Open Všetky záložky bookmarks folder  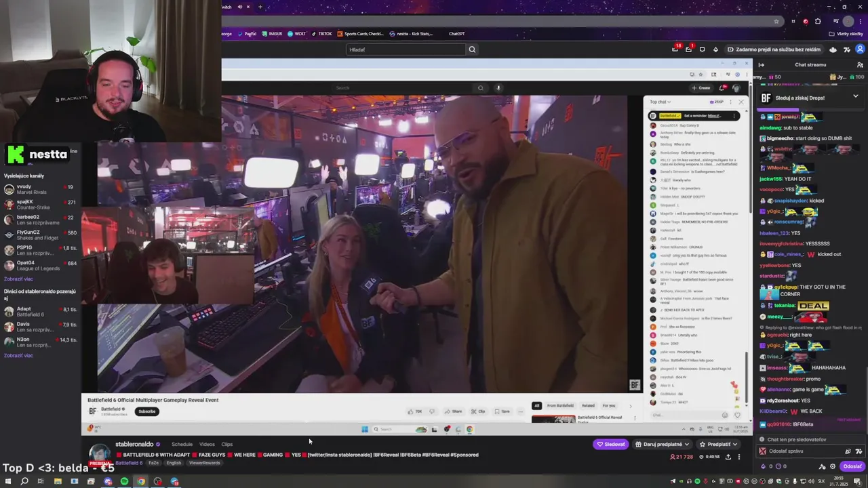click(x=846, y=33)
